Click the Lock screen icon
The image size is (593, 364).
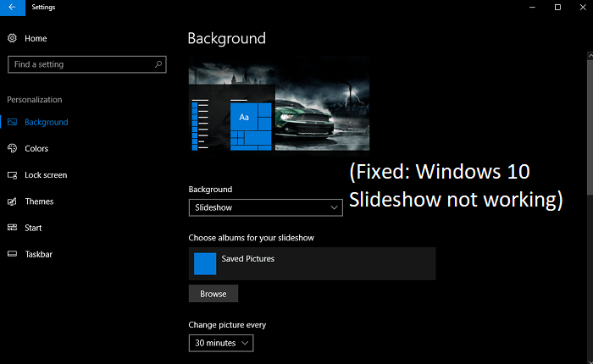point(12,175)
